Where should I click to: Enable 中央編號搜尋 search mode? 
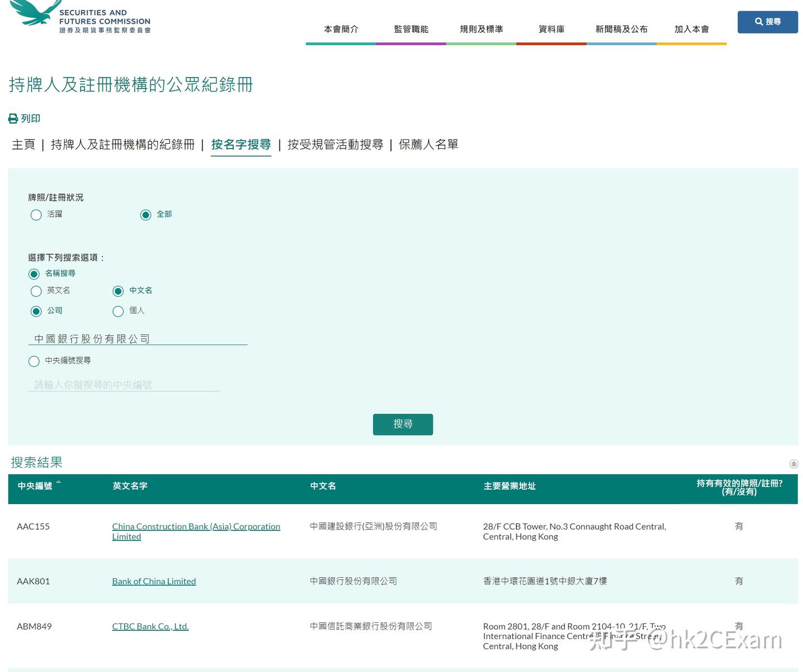[x=33, y=361]
